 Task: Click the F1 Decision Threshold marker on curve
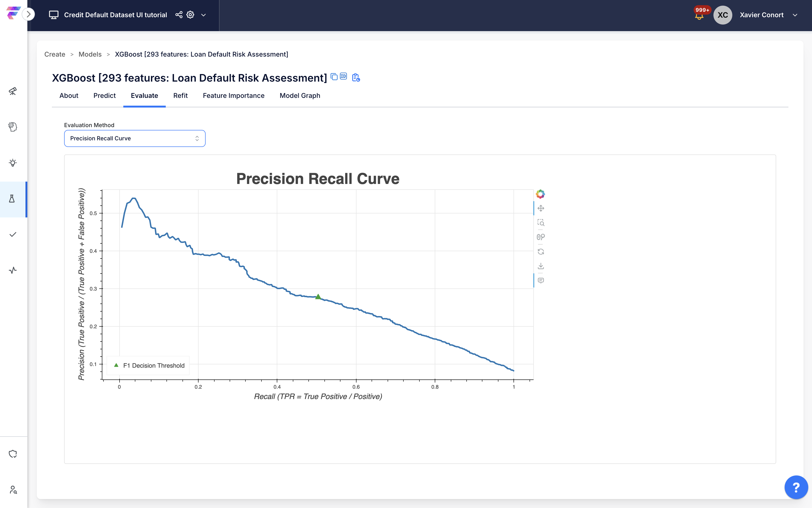tap(318, 297)
